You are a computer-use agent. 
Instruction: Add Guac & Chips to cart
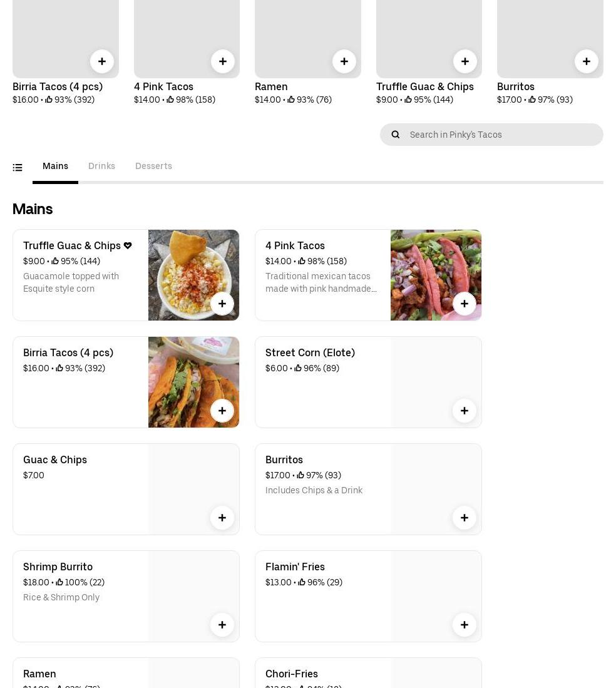[x=222, y=518]
